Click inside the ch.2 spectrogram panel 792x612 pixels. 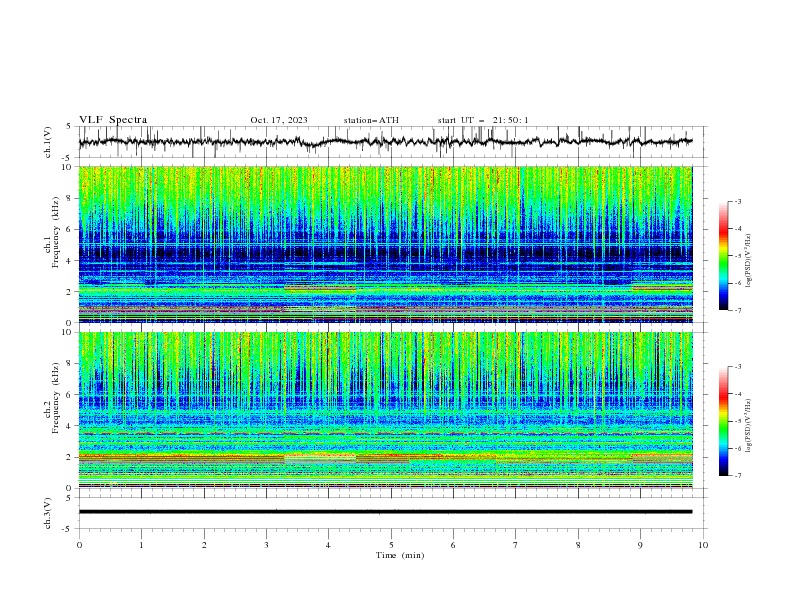click(385, 410)
